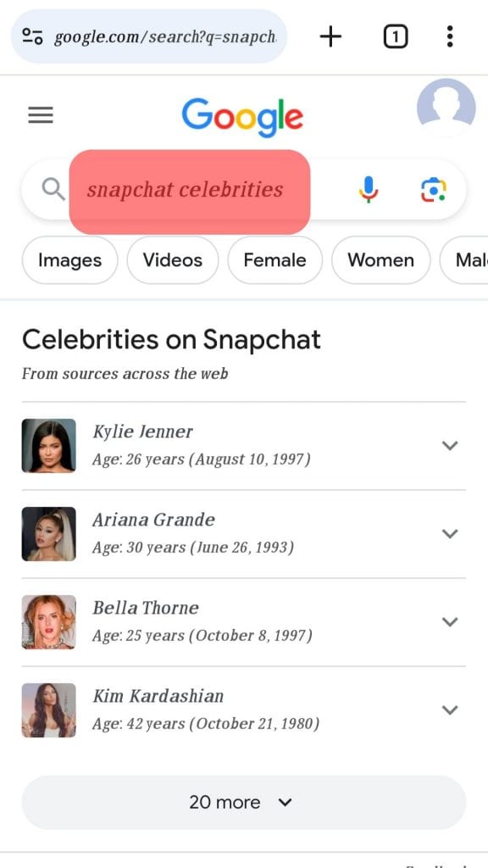Select the Female filter chip
The image size is (488, 868).
274,260
